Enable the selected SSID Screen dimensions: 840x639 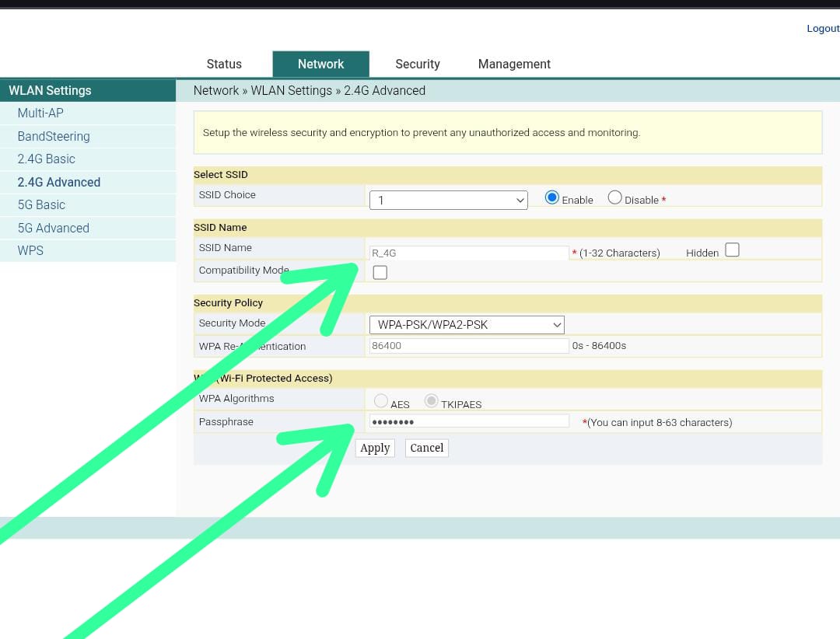click(551, 199)
